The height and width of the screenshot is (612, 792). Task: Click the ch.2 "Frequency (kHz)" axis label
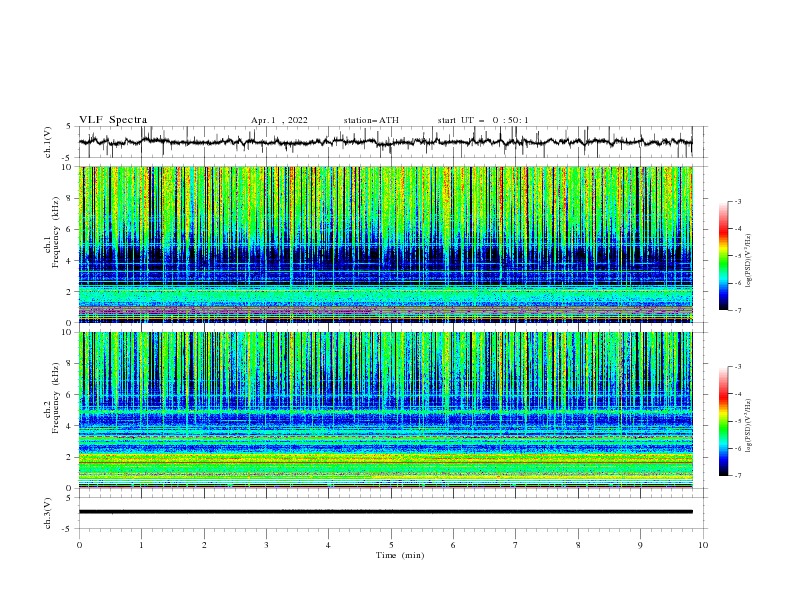point(56,397)
